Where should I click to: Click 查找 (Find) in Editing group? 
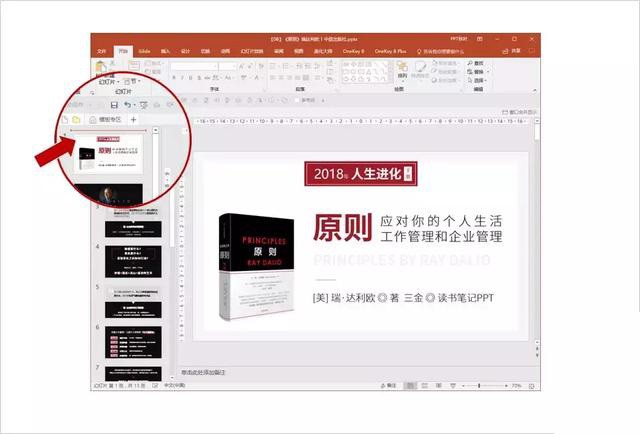tap(476, 63)
